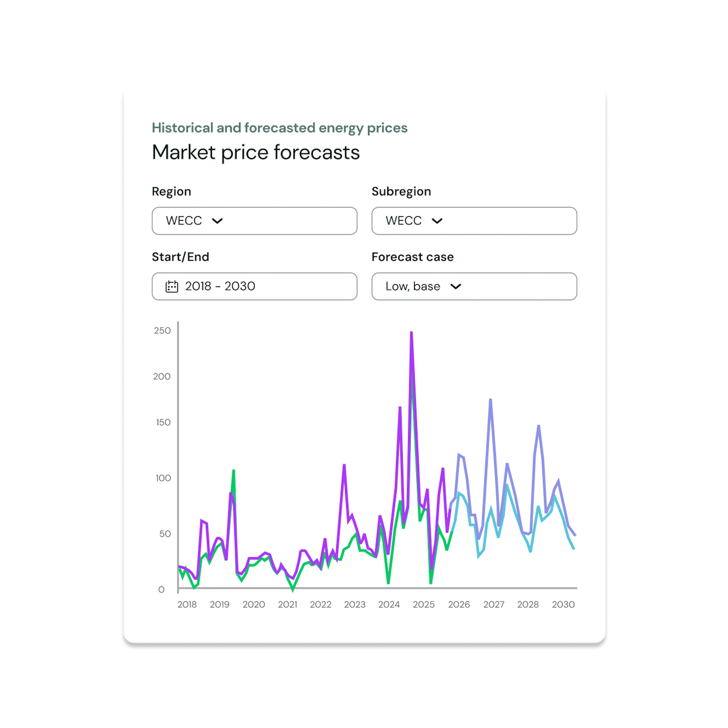Image resolution: width=728 pixels, height=728 pixels.
Task: Click the 2021 x-axis label
Action: 288,605
